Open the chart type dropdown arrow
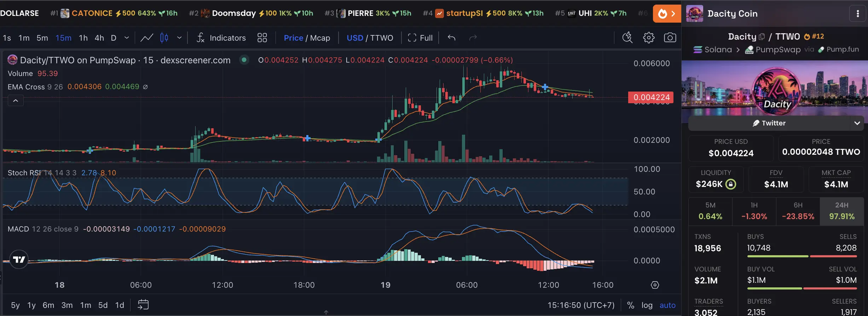This screenshot has width=868, height=316. 179,38
